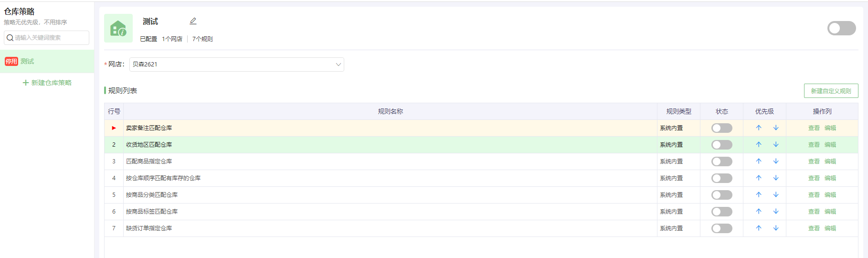Viewport: 868px width, 258px height.
Task: Edit the 匹配商品指定仓库 rule via 编辑
Action: point(830,161)
